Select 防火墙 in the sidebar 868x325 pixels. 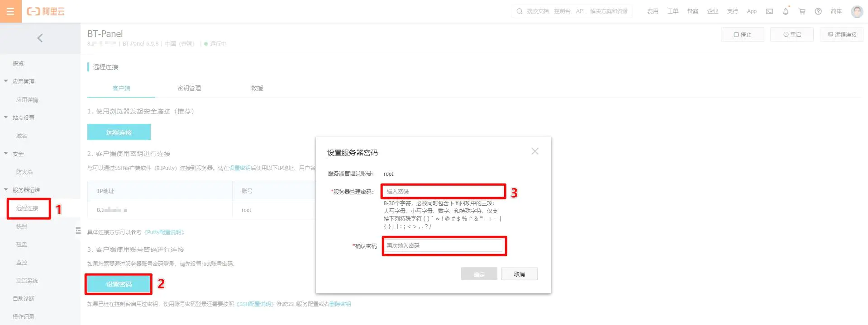coord(24,172)
